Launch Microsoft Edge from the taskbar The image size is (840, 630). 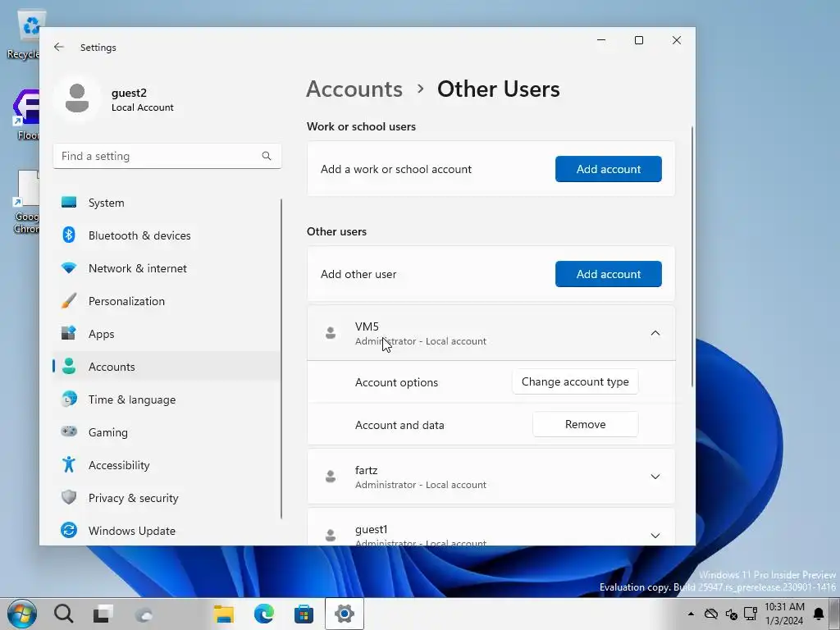263,614
